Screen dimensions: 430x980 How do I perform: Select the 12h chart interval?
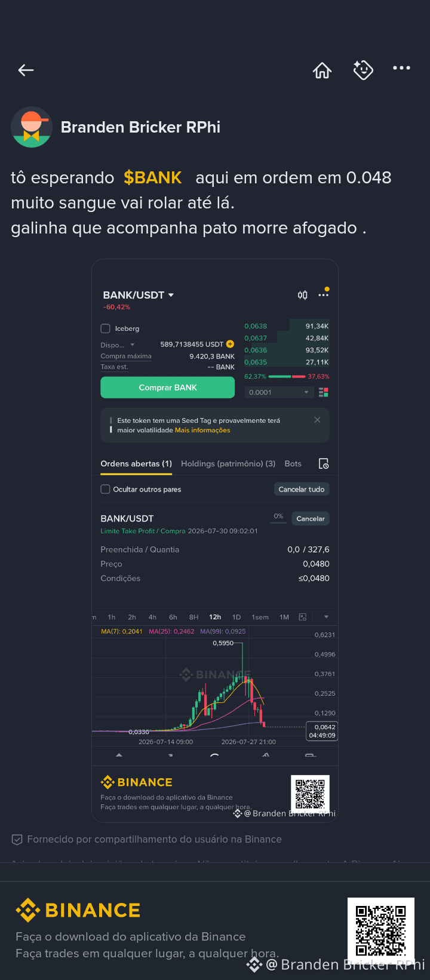pos(215,617)
